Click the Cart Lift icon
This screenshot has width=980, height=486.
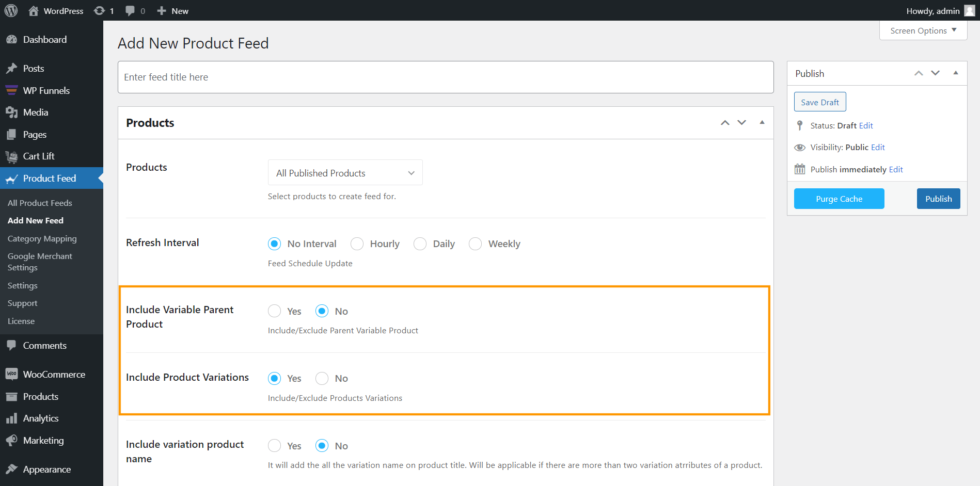point(12,156)
